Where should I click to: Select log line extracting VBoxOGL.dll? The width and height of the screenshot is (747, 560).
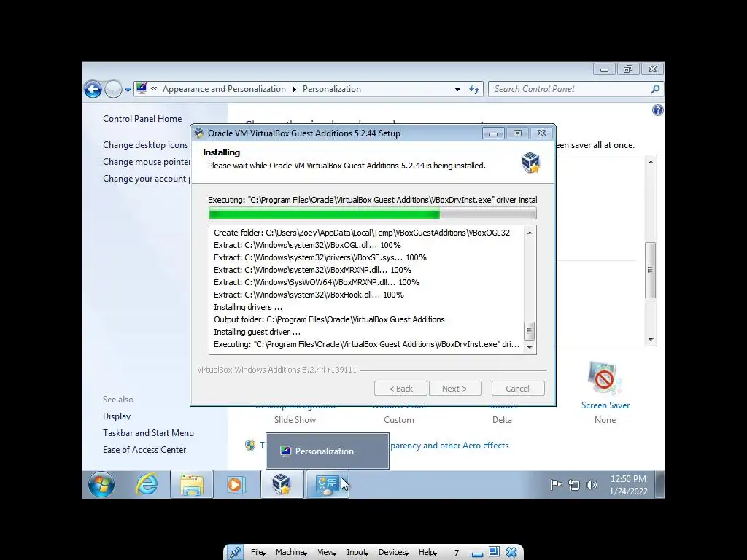click(x=307, y=245)
